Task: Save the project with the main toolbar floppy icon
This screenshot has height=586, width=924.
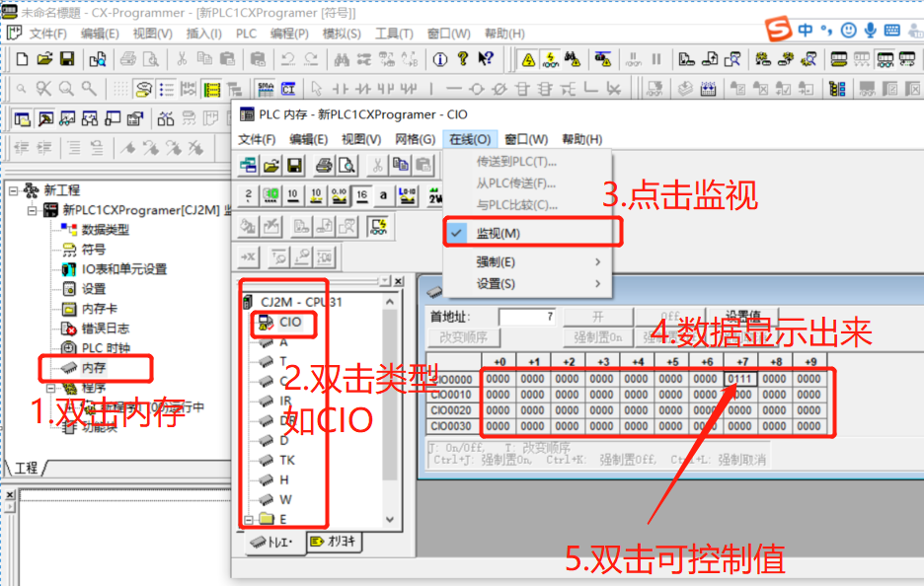Action: (x=67, y=59)
